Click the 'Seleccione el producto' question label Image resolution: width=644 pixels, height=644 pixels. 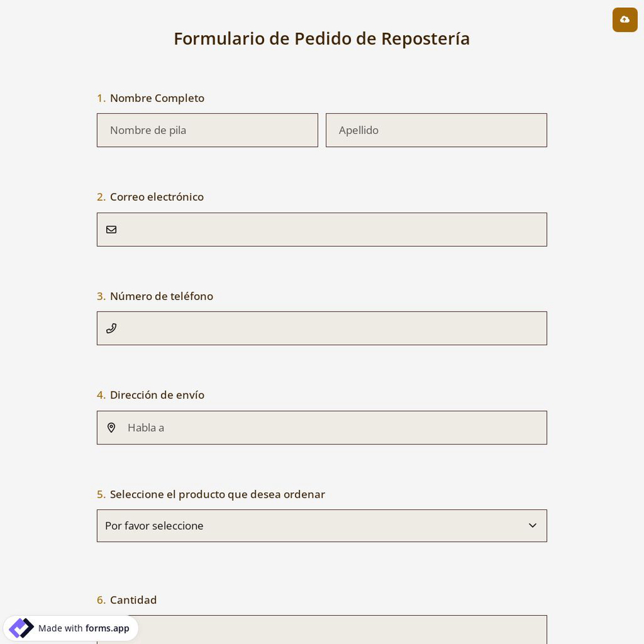click(x=217, y=494)
